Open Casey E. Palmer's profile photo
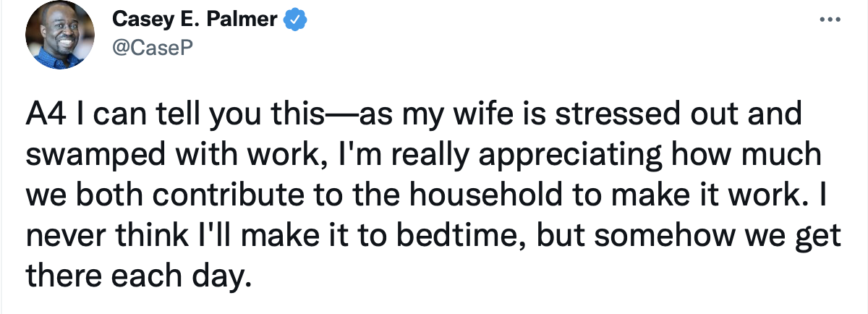Image resolution: width=868 pixels, height=314 pixels. [x=56, y=38]
